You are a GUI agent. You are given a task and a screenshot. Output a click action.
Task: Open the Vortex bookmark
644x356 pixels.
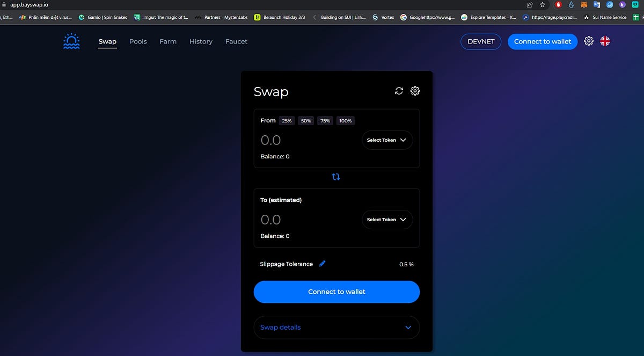(383, 17)
